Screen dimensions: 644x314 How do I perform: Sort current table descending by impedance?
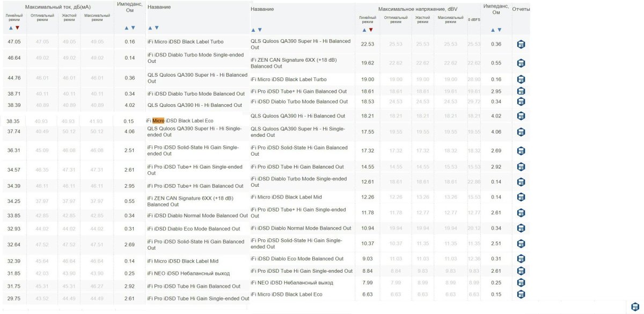[133, 28]
